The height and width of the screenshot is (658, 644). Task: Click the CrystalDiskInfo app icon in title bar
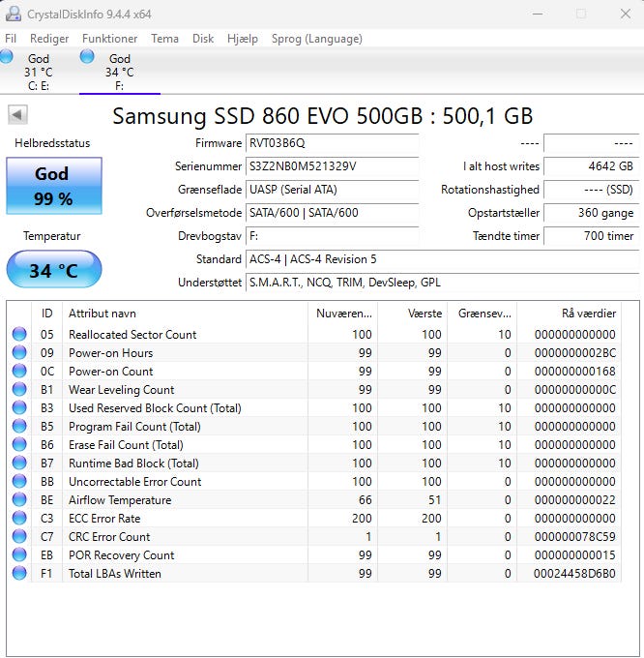click(14, 15)
